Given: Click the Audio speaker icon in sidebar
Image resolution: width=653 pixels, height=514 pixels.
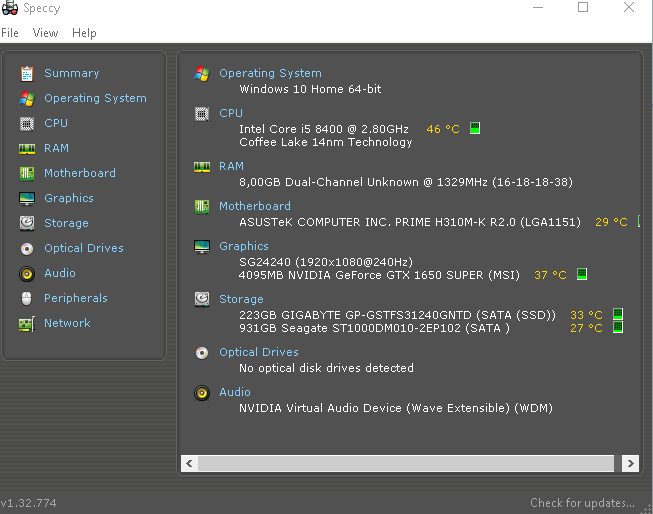Looking at the screenshot, I should click(x=27, y=274).
